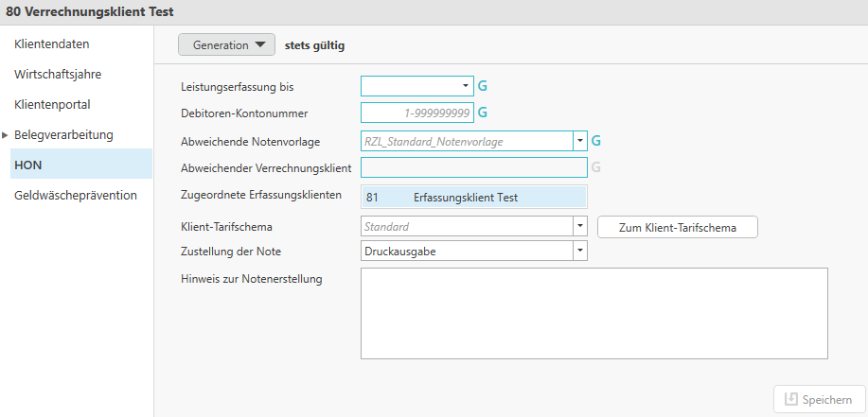The height and width of the screenshot is (417, 868).
Task: Click the G icon beside Abweichende Notenvorlage
Action: 595,141
